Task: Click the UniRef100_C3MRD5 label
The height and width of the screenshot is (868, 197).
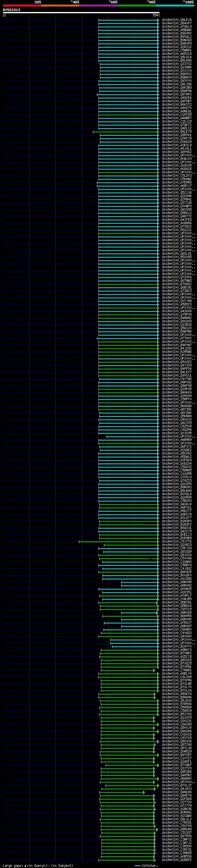Action: point(177,853)
